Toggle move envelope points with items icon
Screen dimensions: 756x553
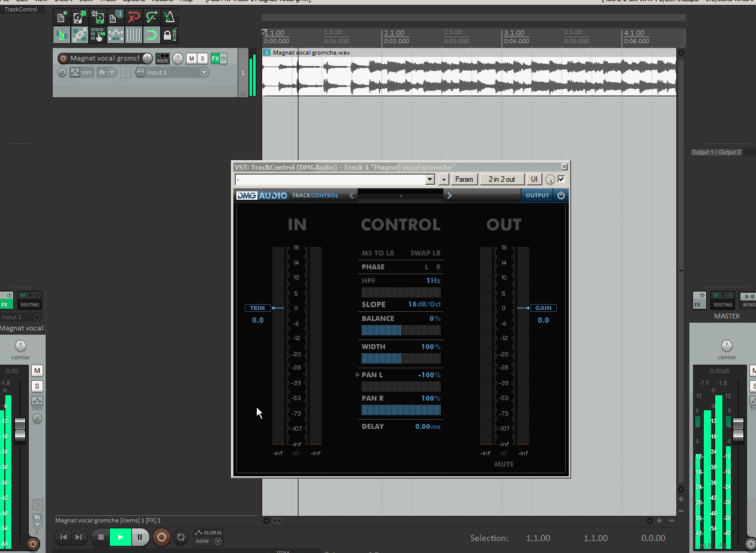(x=116, y=35)
